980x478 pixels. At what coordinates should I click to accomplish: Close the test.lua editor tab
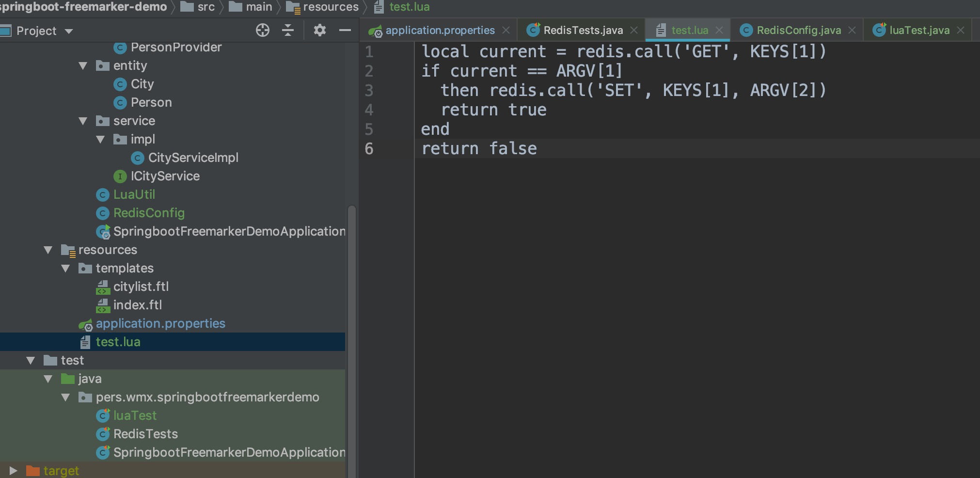pyautogui.click(x=719, y=30)
